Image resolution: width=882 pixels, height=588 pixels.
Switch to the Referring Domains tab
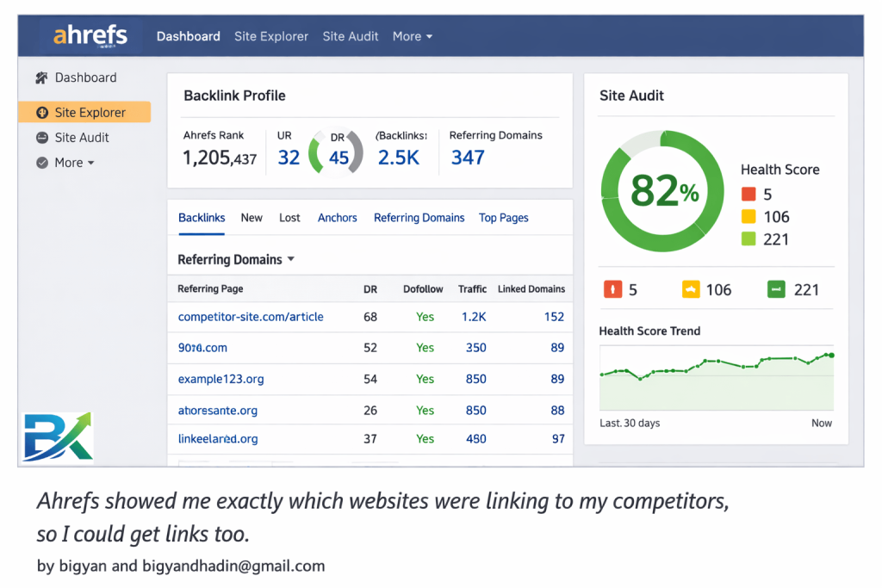point(419,218)
